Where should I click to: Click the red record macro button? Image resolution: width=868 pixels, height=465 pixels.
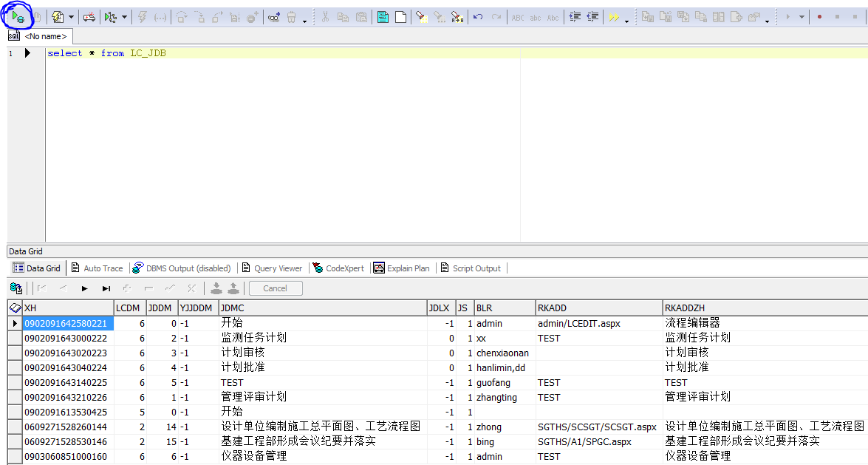[x=820, y=17]
